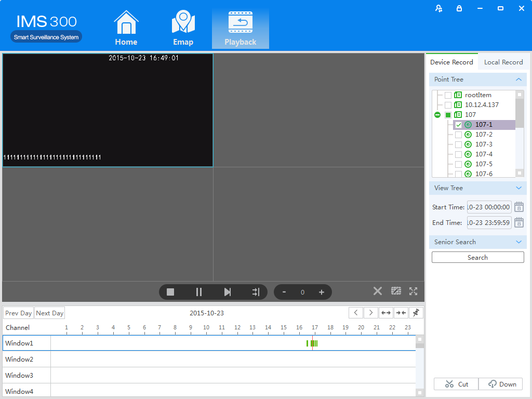Collapse the 107 device tree node
Screen dimensions: 532x399
(437, 115)
